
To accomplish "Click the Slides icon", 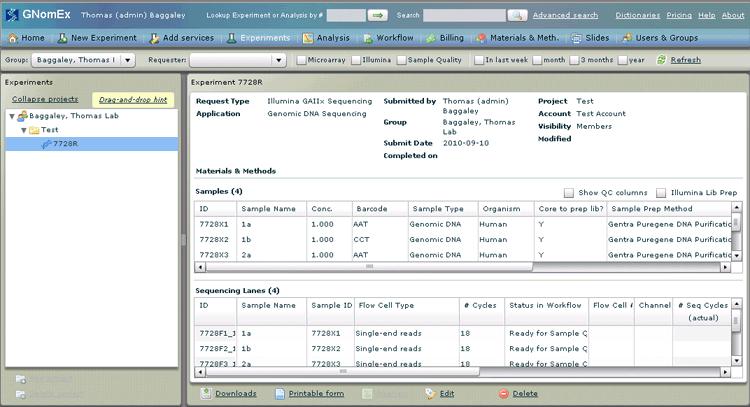I will tap(577, 38).
